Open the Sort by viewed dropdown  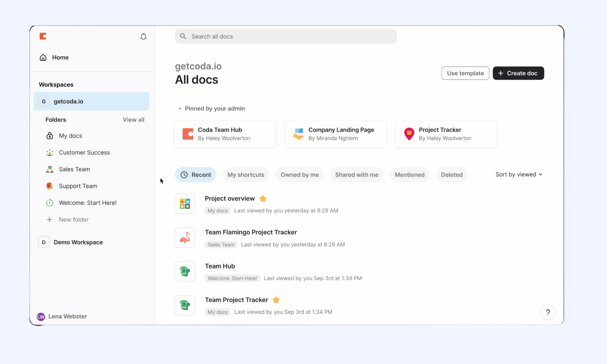(519, 174)
